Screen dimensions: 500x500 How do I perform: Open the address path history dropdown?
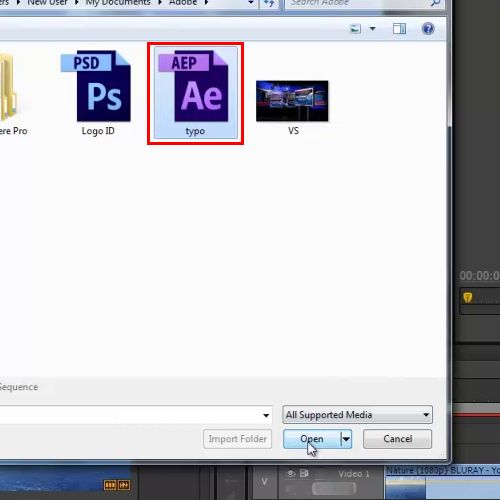(x=251, y=3)
